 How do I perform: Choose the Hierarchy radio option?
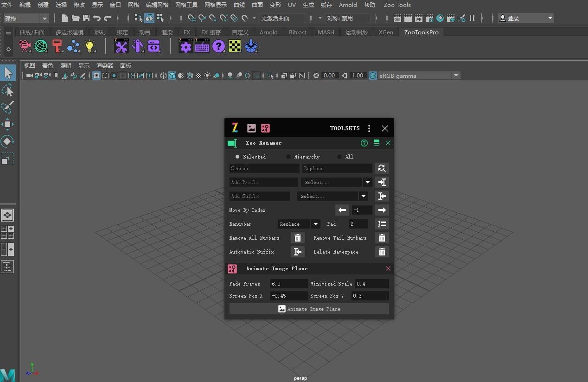point(288,157)
